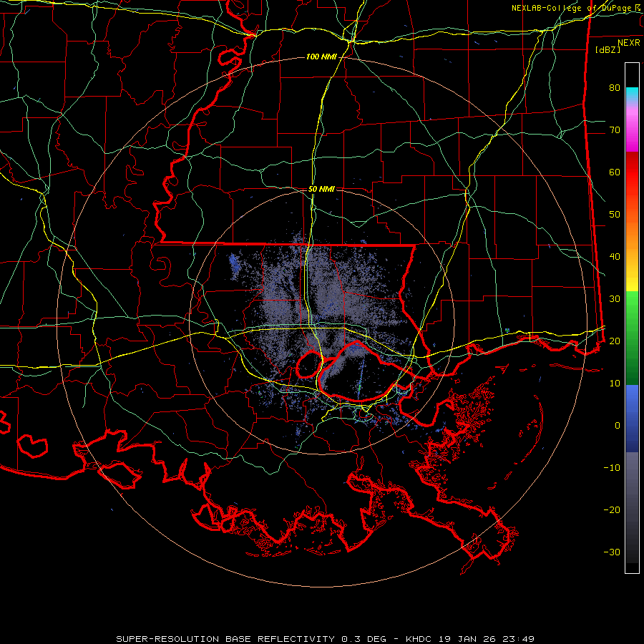
Task: Click the NEXLAB-College of DuPage credit text
Action: [x=575, y=8]
